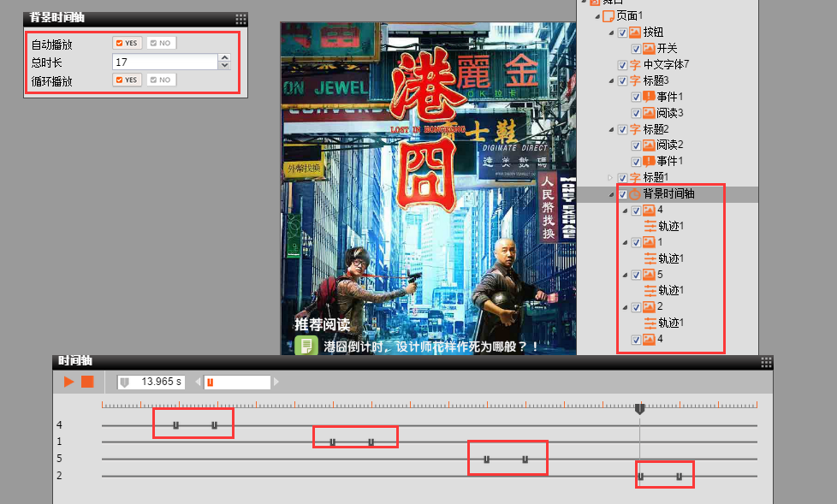Toggle the 按钮 layer checkbox

(622, 33)
